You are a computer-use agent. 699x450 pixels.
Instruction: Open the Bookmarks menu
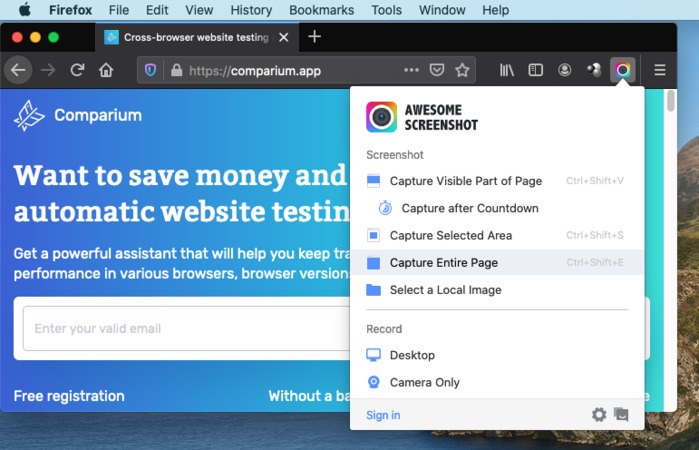coord(321,10)
